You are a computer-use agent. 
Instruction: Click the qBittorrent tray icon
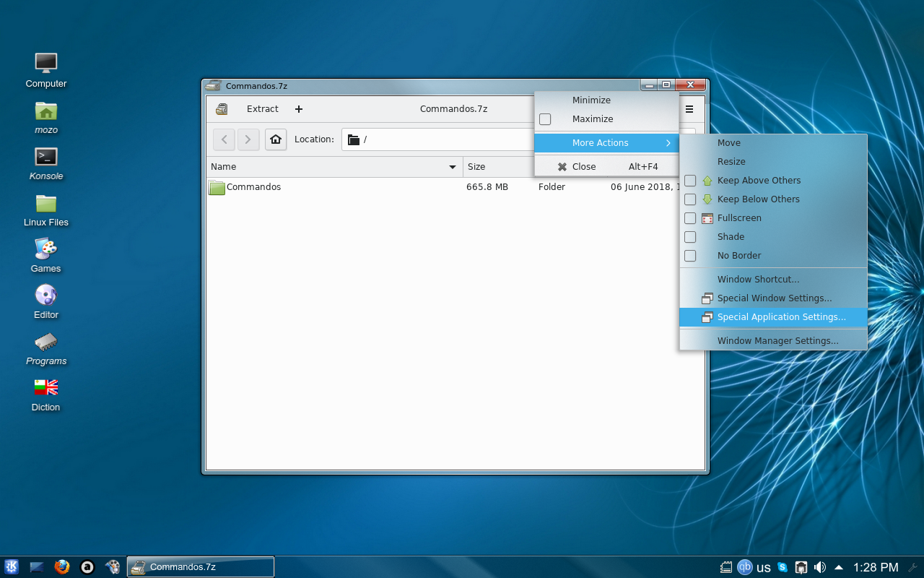pyautogui.click(x=745, y=567)
